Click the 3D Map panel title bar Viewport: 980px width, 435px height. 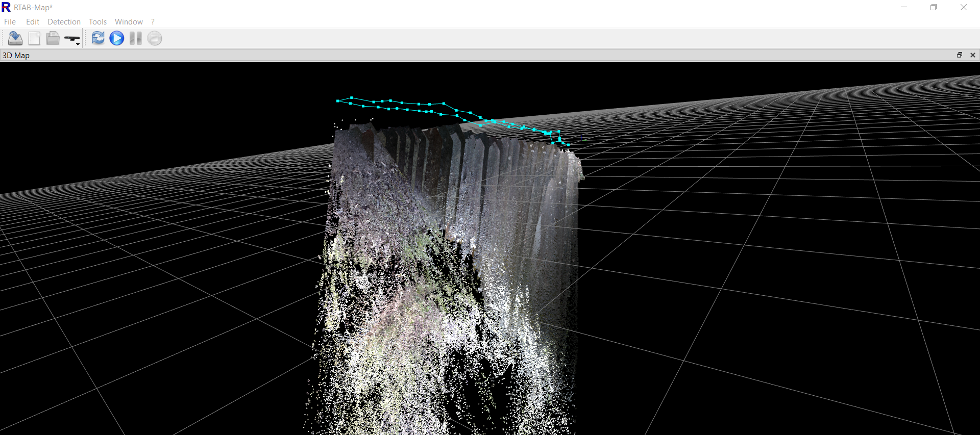point(459,55)
